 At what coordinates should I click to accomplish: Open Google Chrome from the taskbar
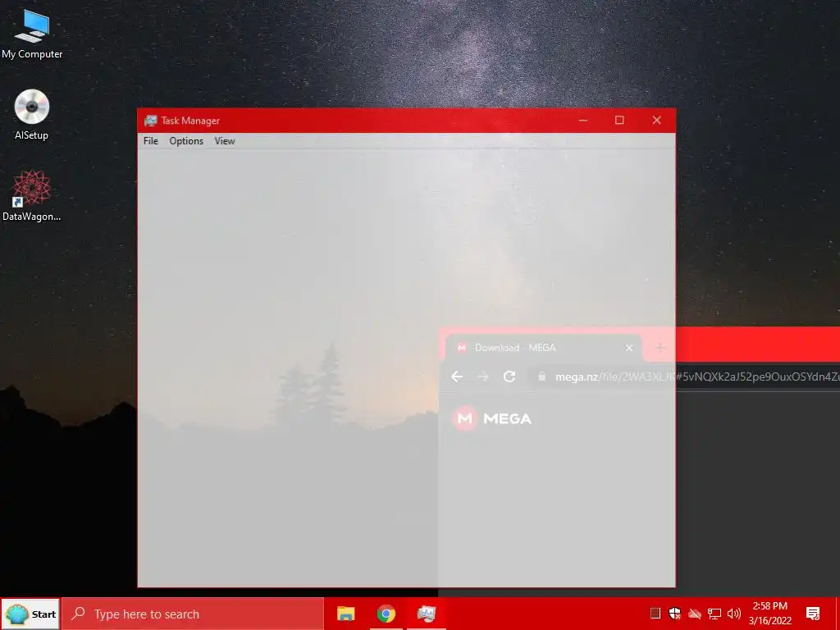tap(386, 614)
